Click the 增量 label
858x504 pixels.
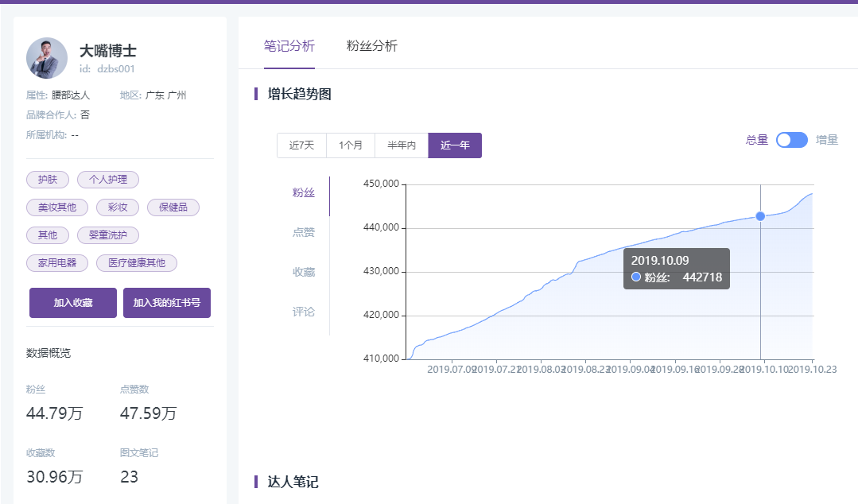[x=827, y=140]
